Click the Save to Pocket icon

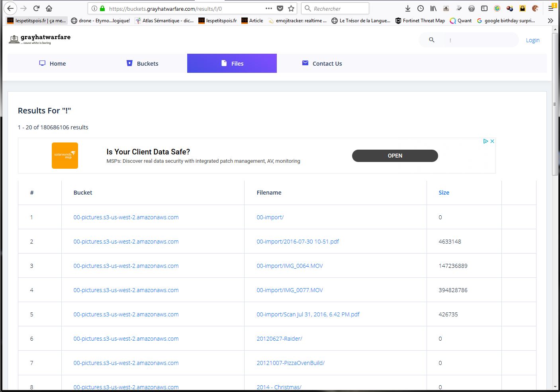pos(280,8)
